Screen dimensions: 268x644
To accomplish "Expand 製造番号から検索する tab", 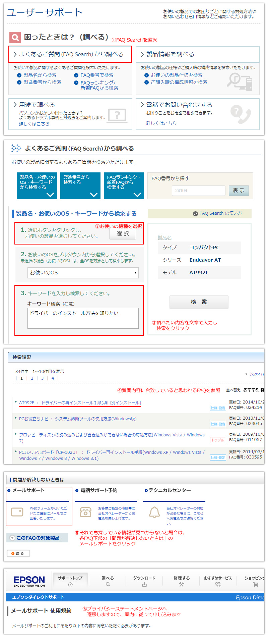I will click(80, 186).
